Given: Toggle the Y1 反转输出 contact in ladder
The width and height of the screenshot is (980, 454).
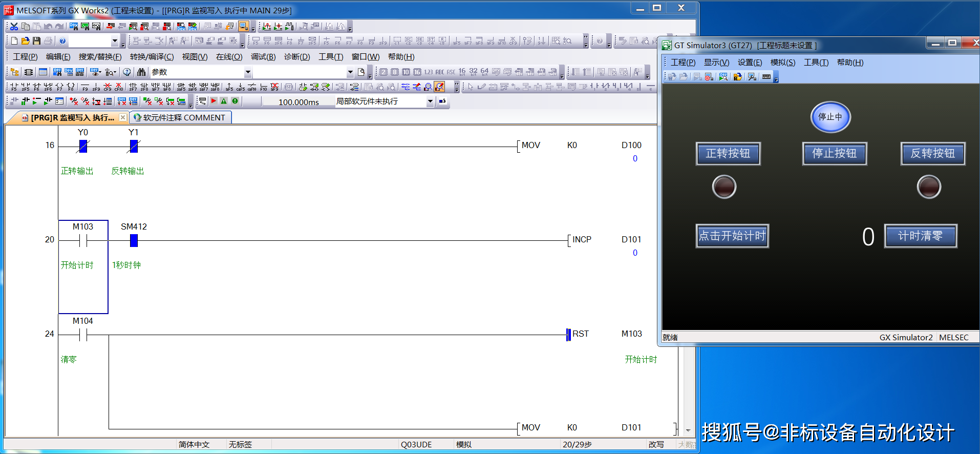Looking at the screenshot, I should click(134, 147).
